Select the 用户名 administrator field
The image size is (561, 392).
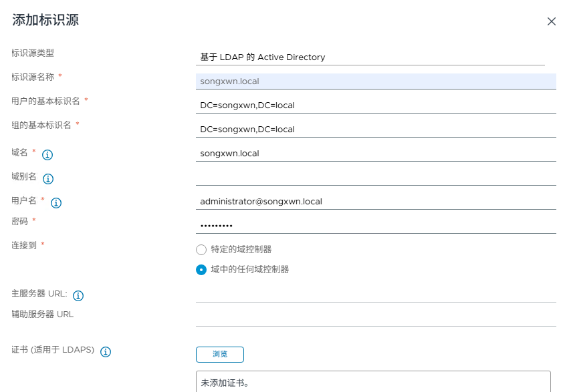click(x=368, y=201)
